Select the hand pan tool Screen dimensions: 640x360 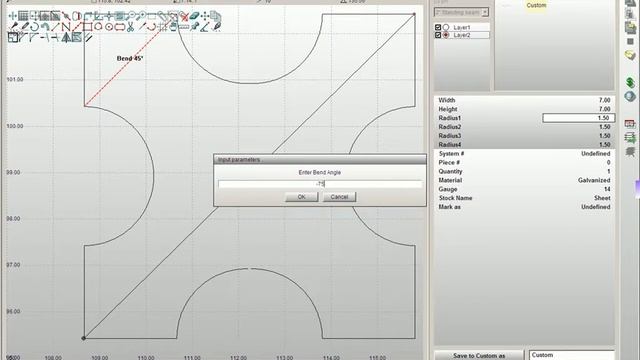[x=173, y=27]
